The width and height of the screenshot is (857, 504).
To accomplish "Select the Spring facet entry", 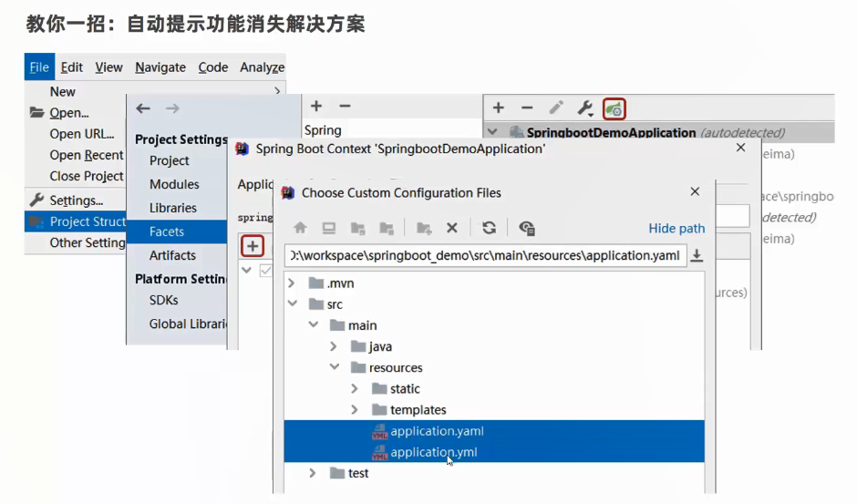I will (323, 130).
